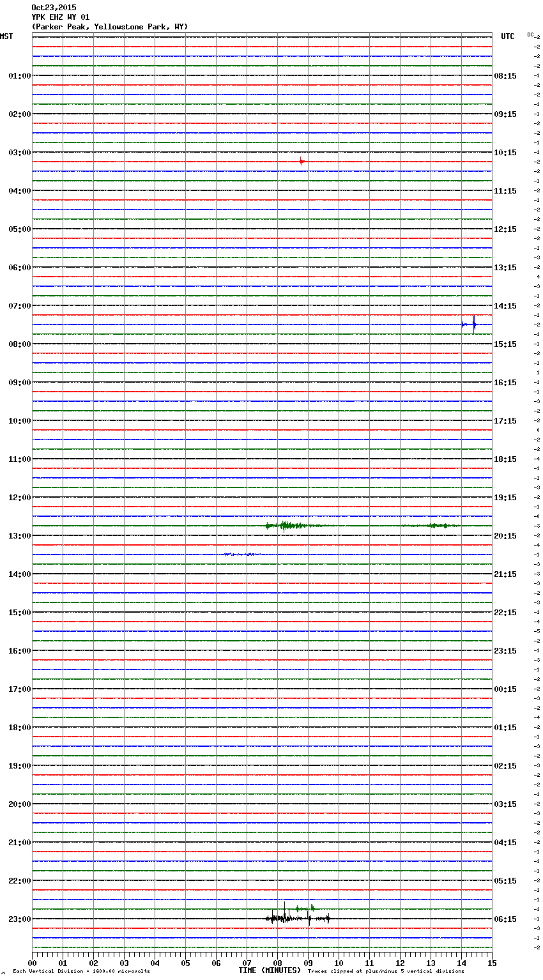Click the 16:15 UTC time label
This screenshot has width=543, height=980.
[x=505, y=383]
